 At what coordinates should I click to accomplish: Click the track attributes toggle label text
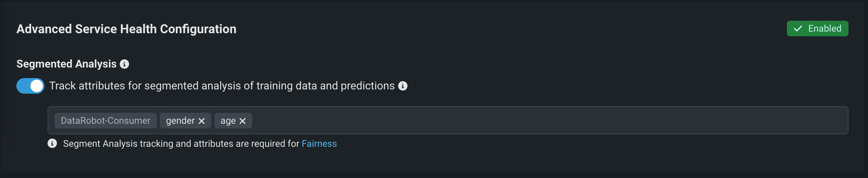pyautogui.click(x=221, y=86)
